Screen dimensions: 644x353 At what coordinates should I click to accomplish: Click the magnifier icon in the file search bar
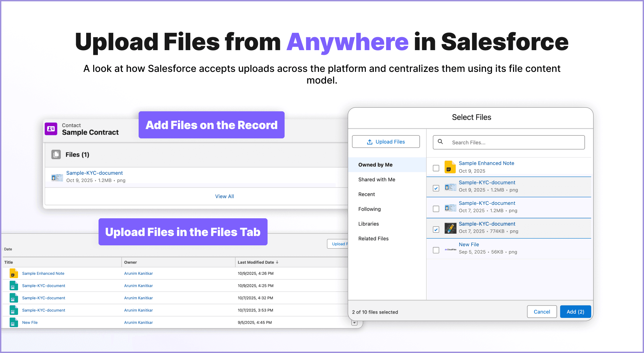click(x=440, y=142)
